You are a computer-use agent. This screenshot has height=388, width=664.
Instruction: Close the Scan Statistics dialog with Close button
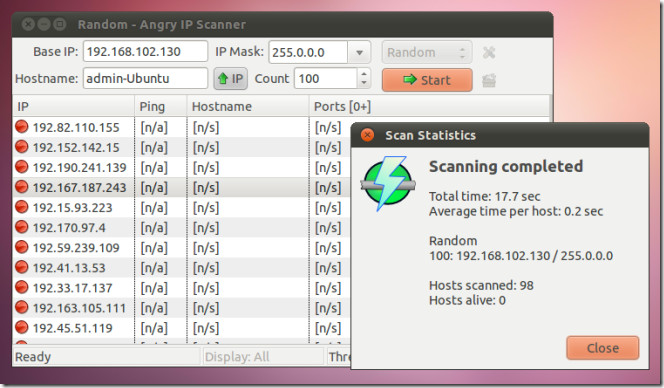[603, 348]
